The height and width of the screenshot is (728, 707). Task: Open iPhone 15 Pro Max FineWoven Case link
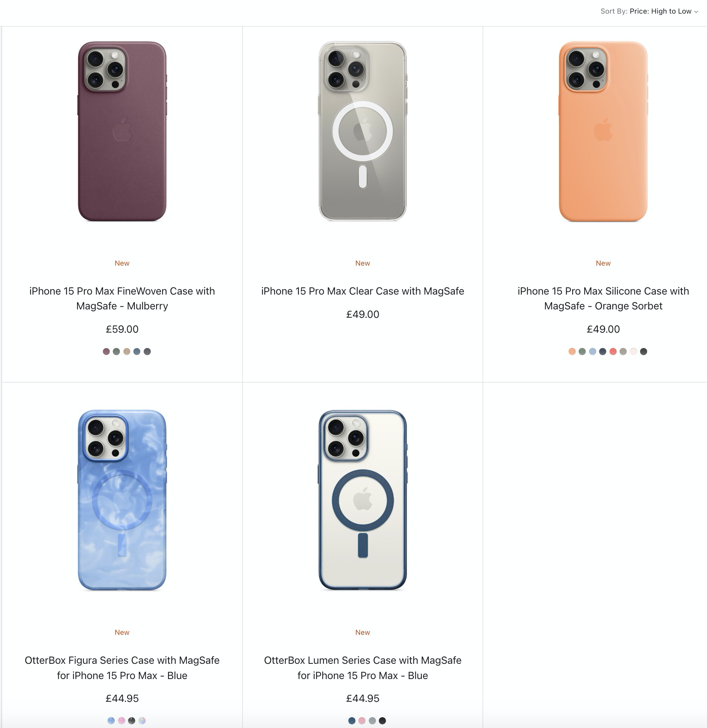click(x=122, y=298)
